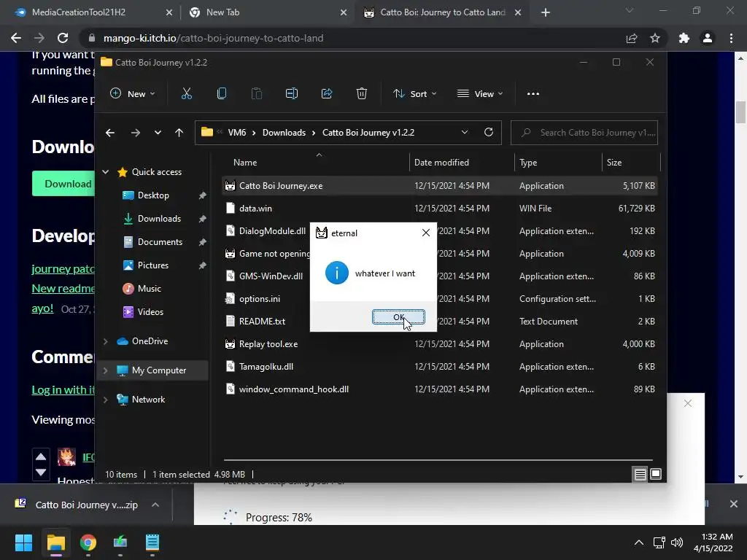The height and width of the screenshot is (560, 747).
Task: Refresh the Catto Boi Journey folder view
Action: [x=488, y=133]
